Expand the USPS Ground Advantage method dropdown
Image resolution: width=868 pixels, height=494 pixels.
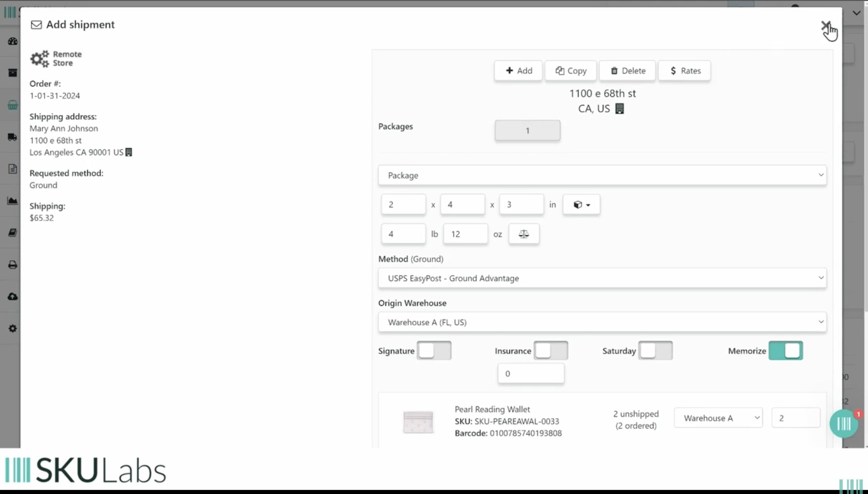point(602,278)
